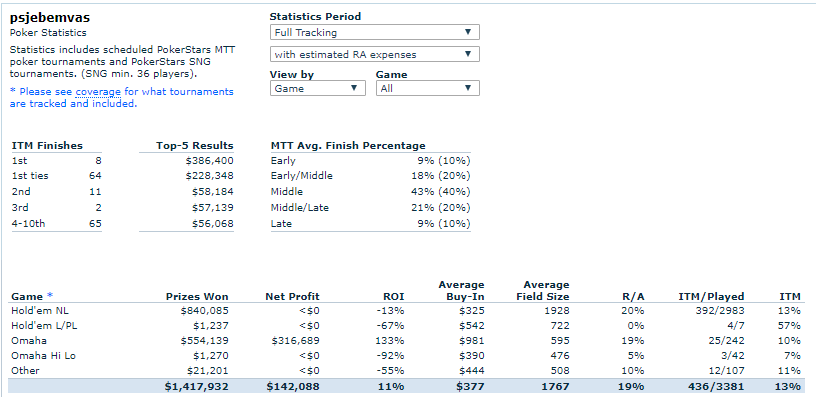Click the Average Field Size column header
This screenshot has width=816, height=397.
[x=542, y=290]
